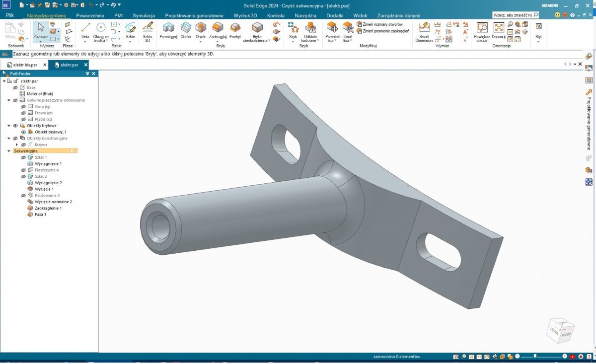Hide Obiekt bryłowy_1 body
The height and width of the screenshot is (364, 596).
[23, 132]
